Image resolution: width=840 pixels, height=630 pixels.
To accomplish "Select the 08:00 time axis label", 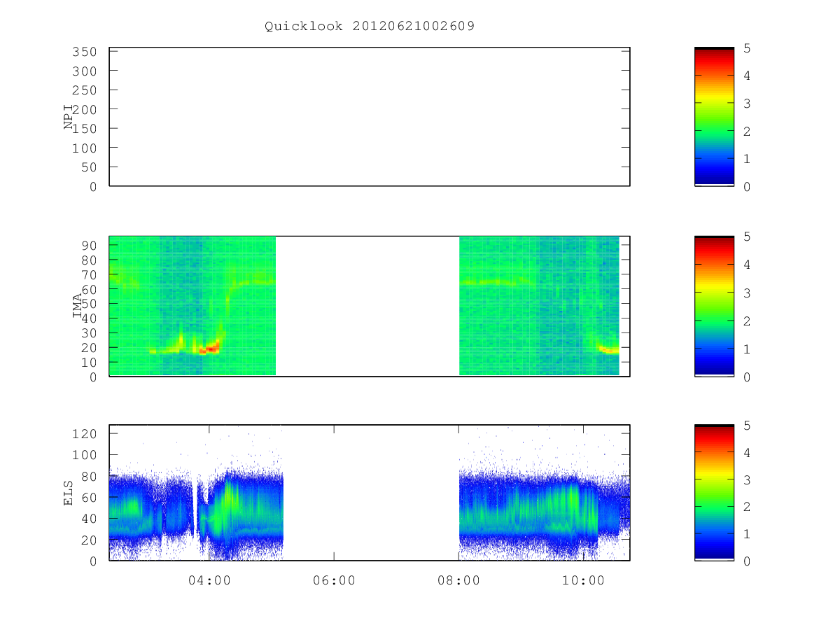I will point(458,580).
